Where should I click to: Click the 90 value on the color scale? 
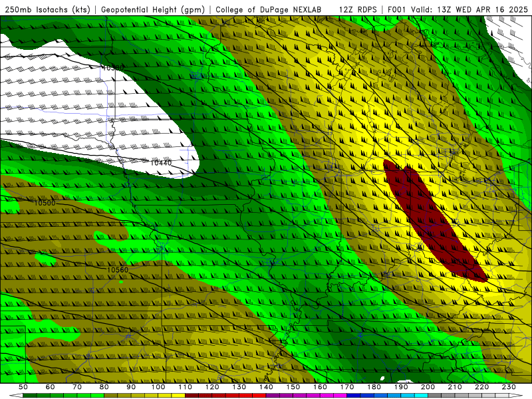[x=131, y=387]
